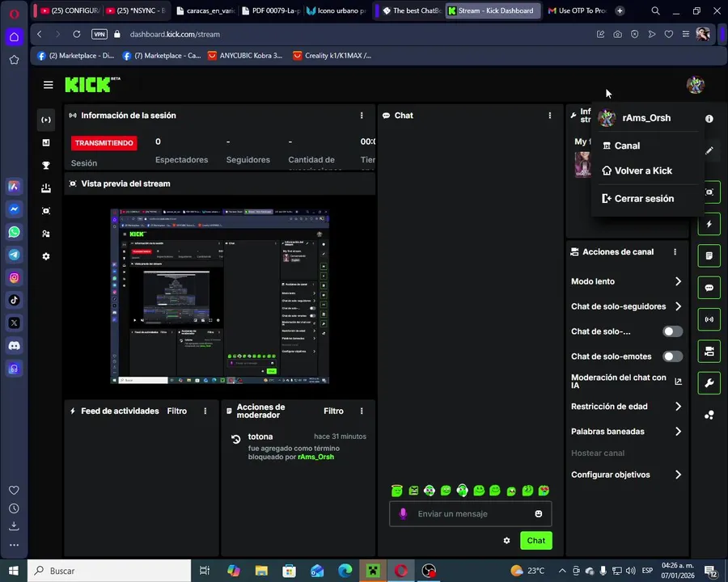Switch to Use OTP To Proc Gmail tab

[577, 11]
